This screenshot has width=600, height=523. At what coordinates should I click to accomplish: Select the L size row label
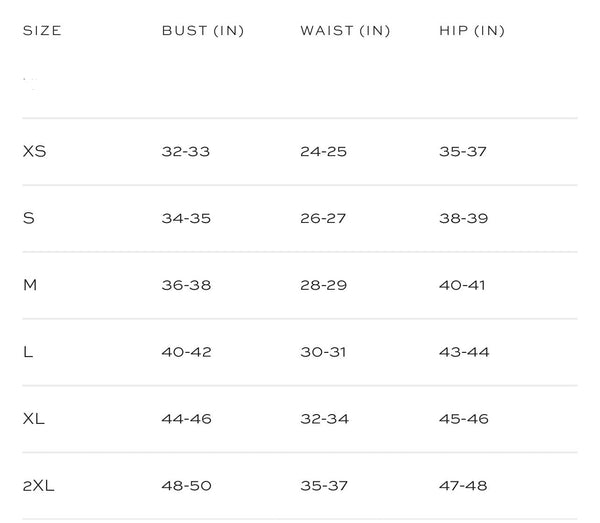28,352
